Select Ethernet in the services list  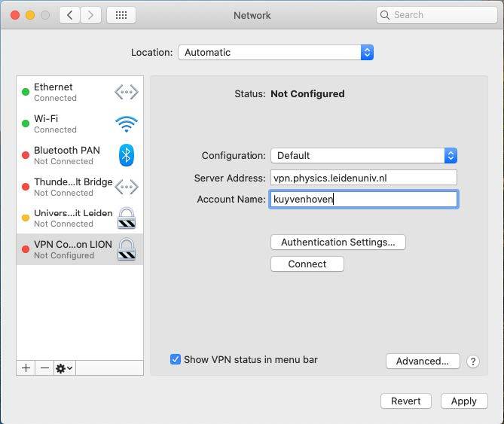coord(80,92)
